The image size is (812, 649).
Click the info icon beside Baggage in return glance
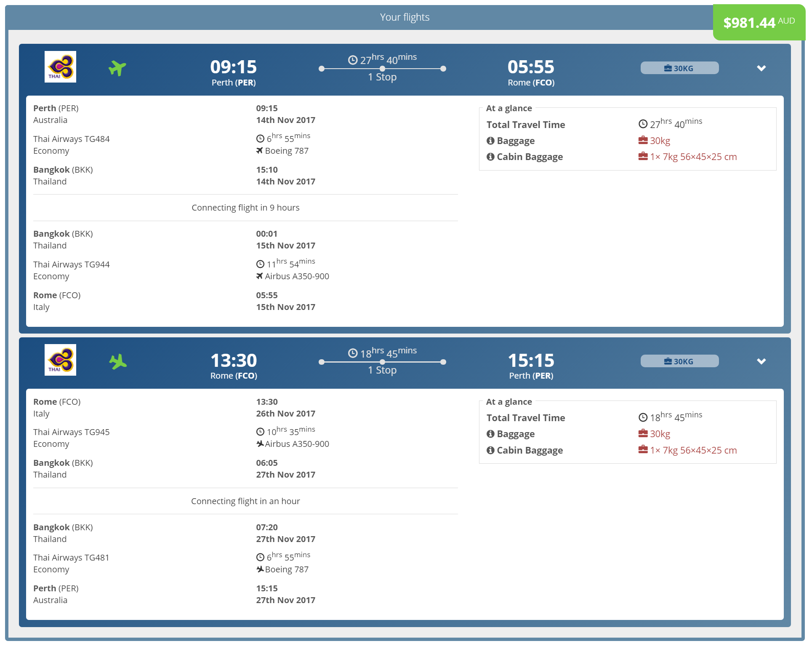tap(490, 434)
